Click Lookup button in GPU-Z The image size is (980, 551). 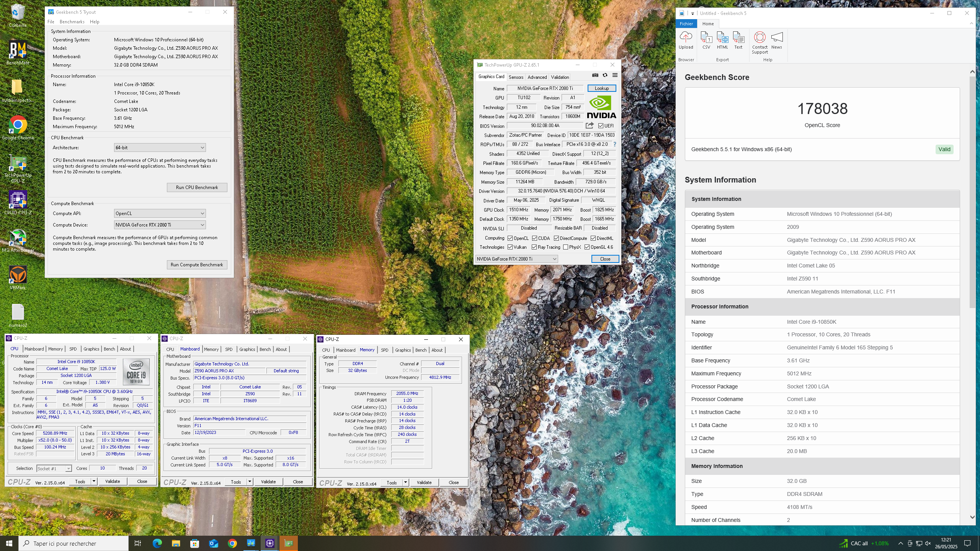[x=601, y=88]
